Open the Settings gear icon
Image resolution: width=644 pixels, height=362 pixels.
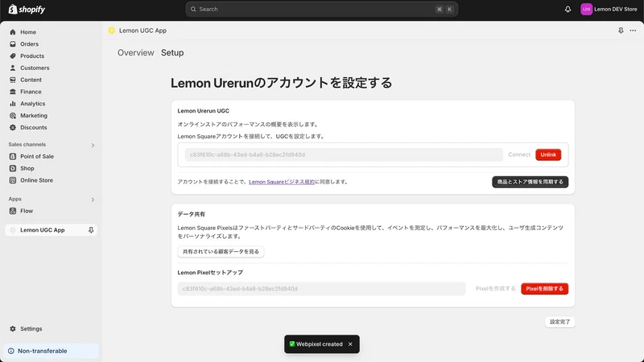click(13, 329)
